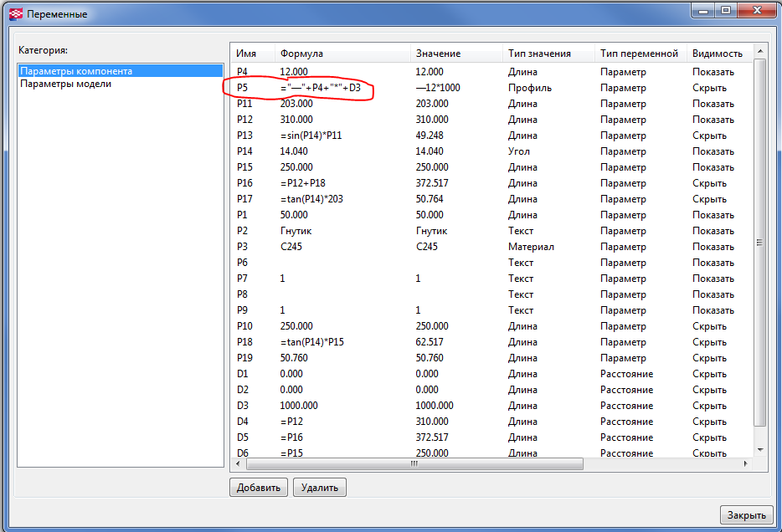Click the 'Формула' column header
The height and width of the screenshot is (532, 782).
pyautogui.click(x=301, y=54)
